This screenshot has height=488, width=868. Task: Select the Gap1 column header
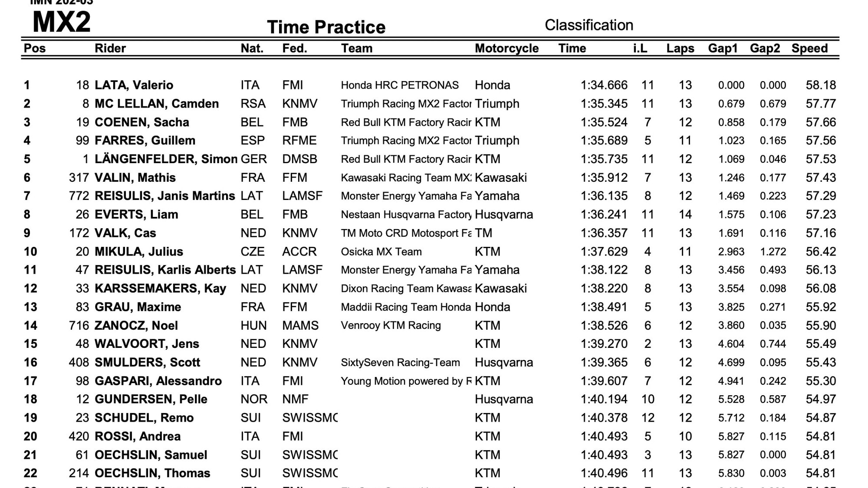pos(723,48)
